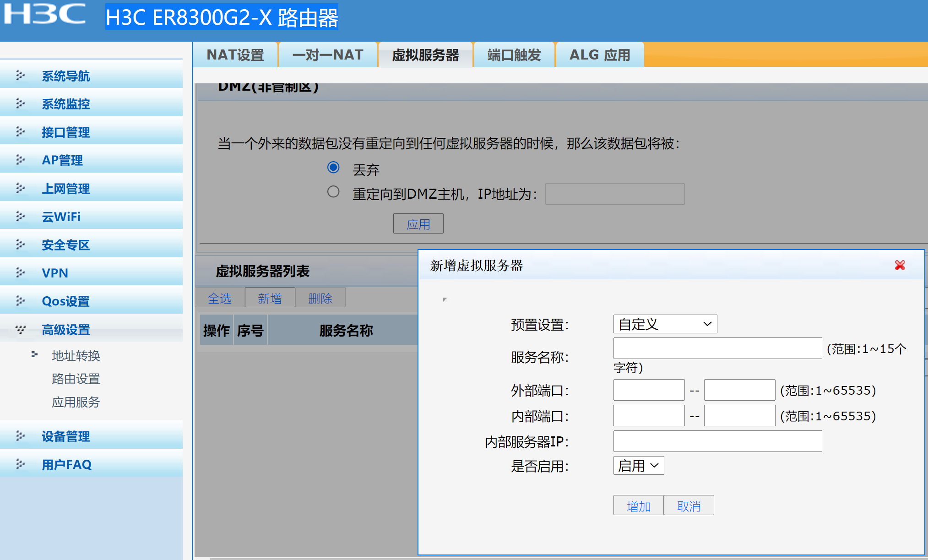
Task: Close the 新增虚拟服务器 dialog with red X
Action: click(x=900, y=265)
